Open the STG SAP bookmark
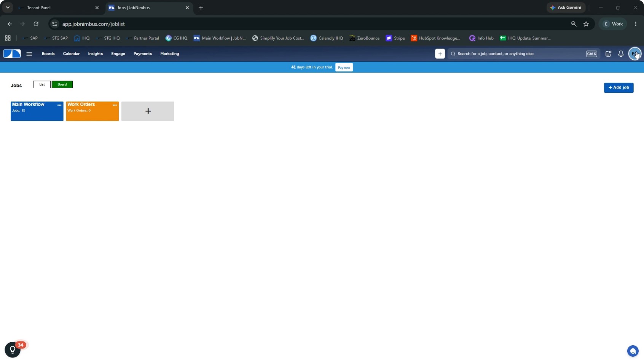The width and height of the screenshot is (644, 362). pyautogui.click(x=56, y=38)
